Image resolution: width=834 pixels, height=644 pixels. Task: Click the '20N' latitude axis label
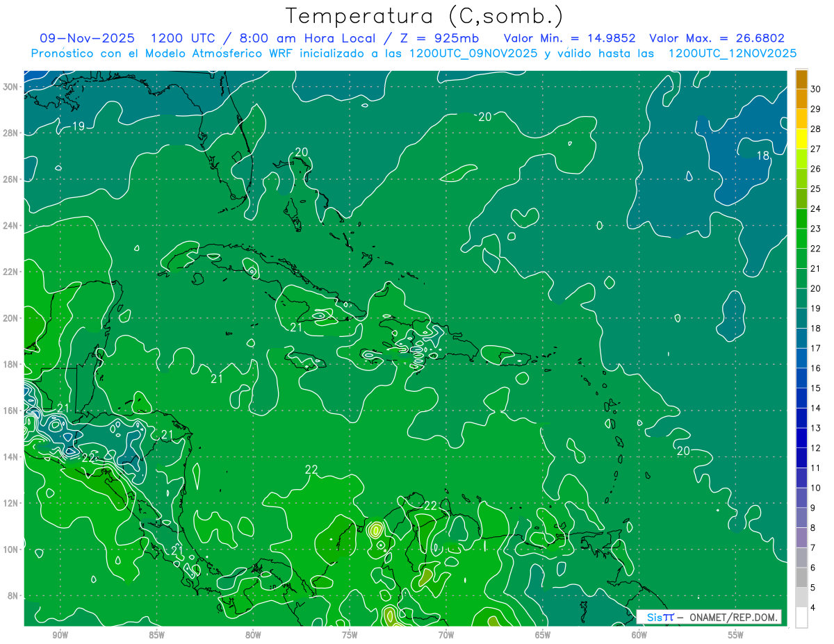[11, 317]
